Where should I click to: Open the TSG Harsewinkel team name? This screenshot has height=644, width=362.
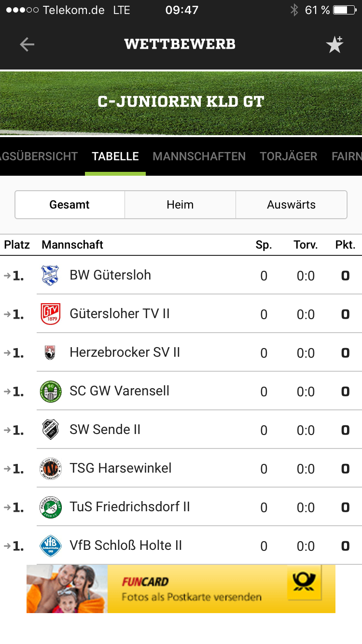tap(121, 468)
